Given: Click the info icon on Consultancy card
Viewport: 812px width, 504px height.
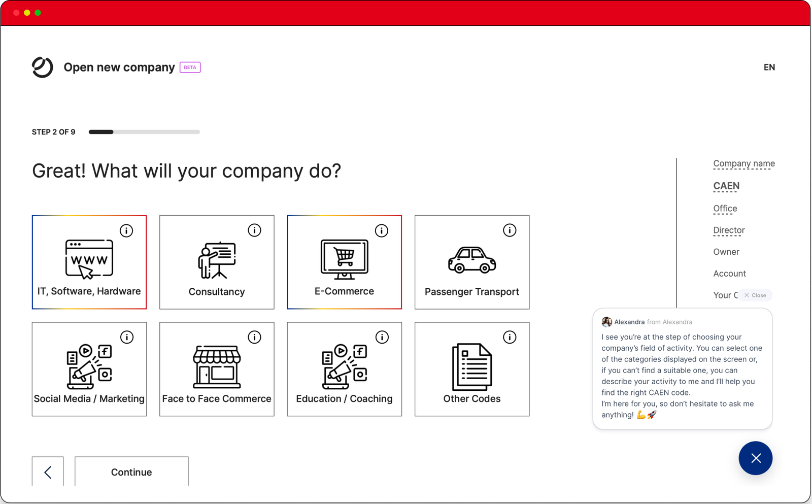Looking at the screenshot, I should pyautogui.click(x=254, y=230).
